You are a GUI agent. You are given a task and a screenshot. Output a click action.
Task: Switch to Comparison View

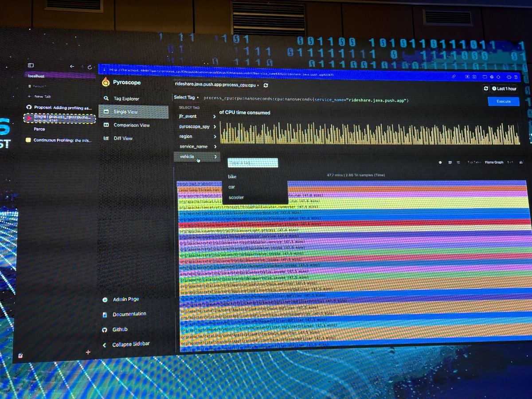[132, 125]
